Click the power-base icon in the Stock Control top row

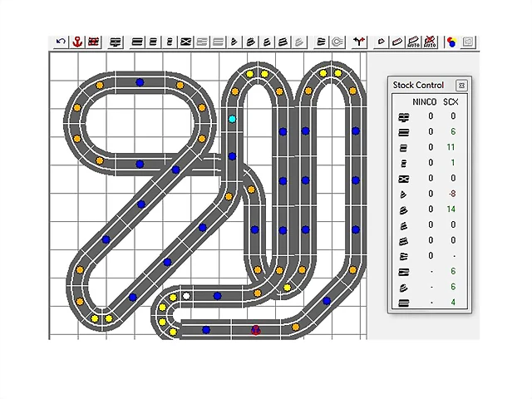pos(404,117)
